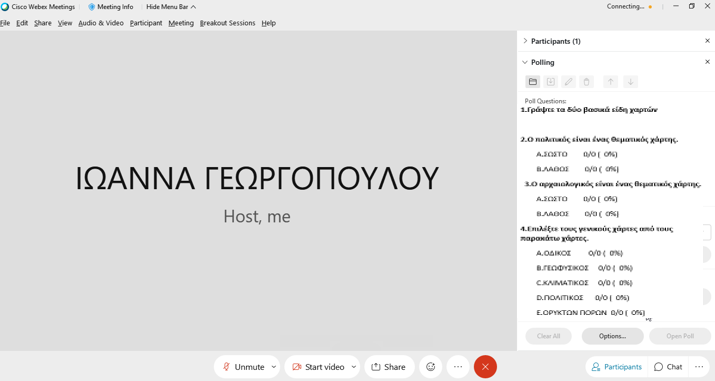Click the Clear All button
Viewport: 715px width, 381px height.
click(548, 336)
